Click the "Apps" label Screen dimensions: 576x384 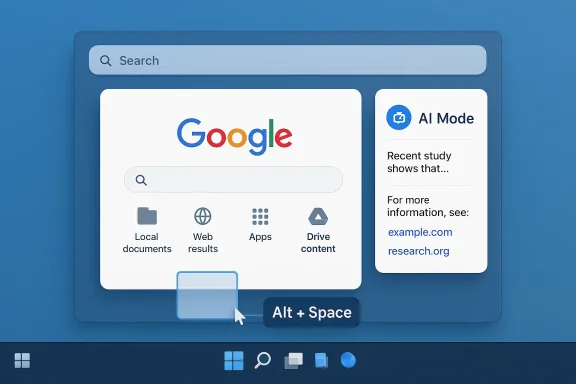pos(260,237)
